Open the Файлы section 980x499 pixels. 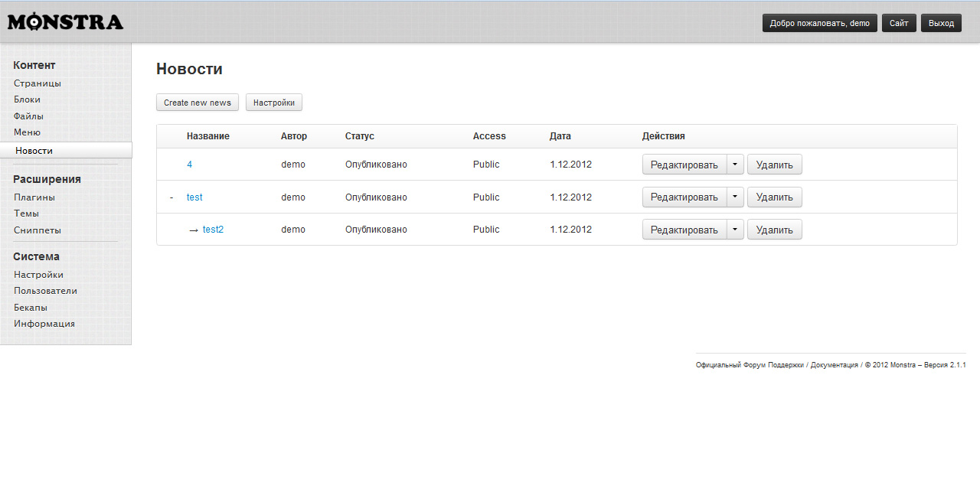pos(27,116)
